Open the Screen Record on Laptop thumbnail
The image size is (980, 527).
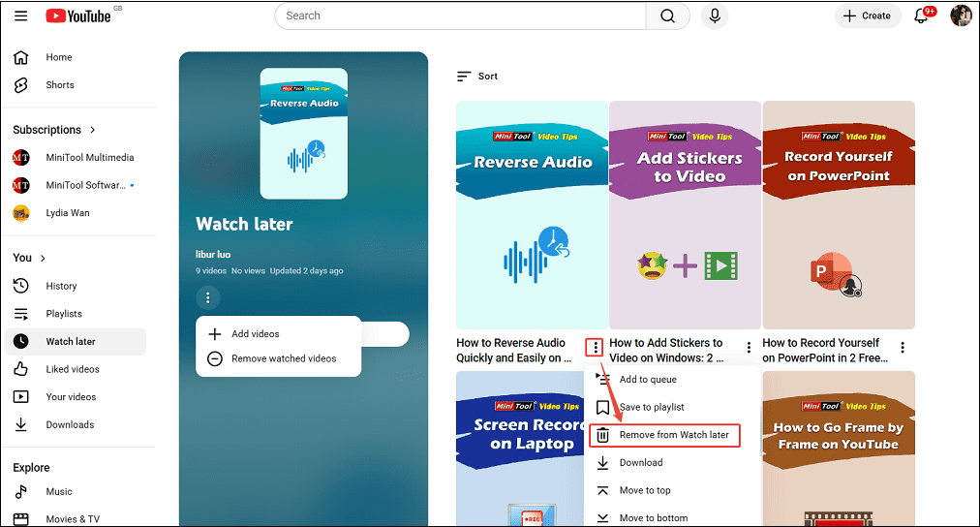click(x=520, y=449)
